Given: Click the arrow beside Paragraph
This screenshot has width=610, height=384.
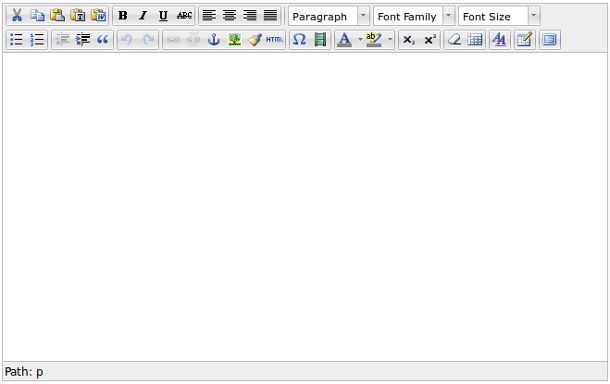Looking at the screenshot, I should coord(363,16).
